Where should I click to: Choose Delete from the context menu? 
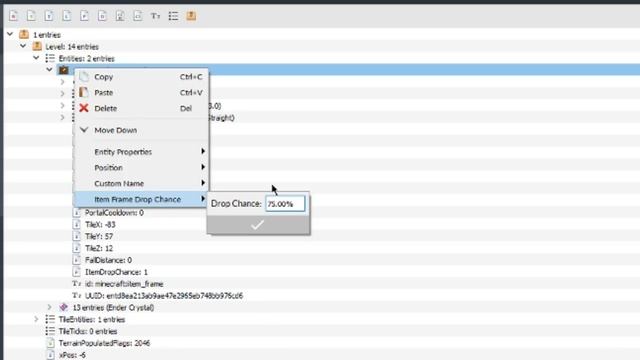141,108
